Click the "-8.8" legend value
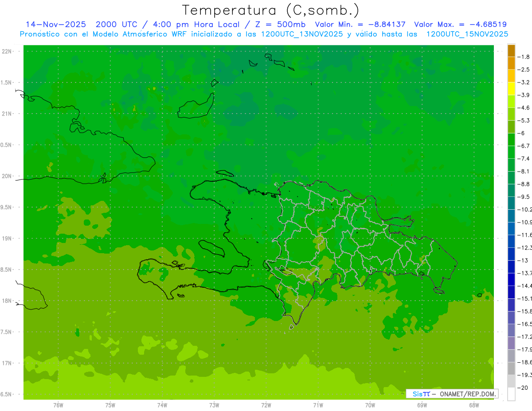The height and width of the screenshot is (411, 532). click(524, 184)
